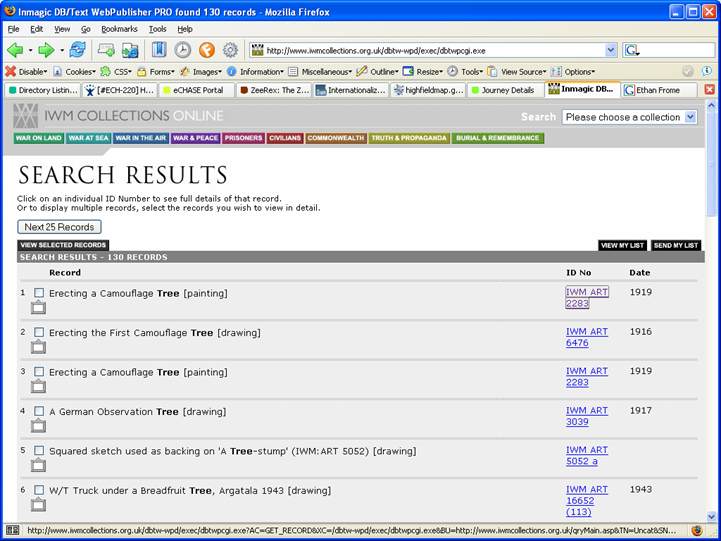
Task: Open the Forms dropdown menu
Action: [x=156, y=72]
